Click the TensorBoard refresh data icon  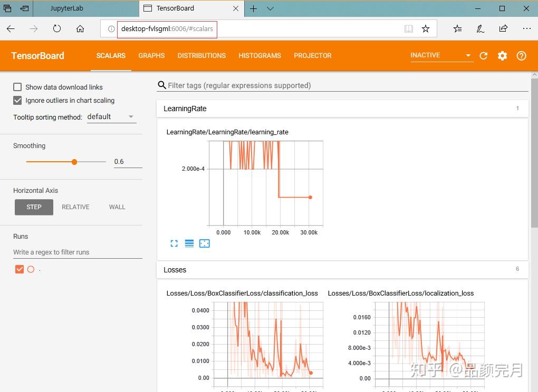[484, 55]
